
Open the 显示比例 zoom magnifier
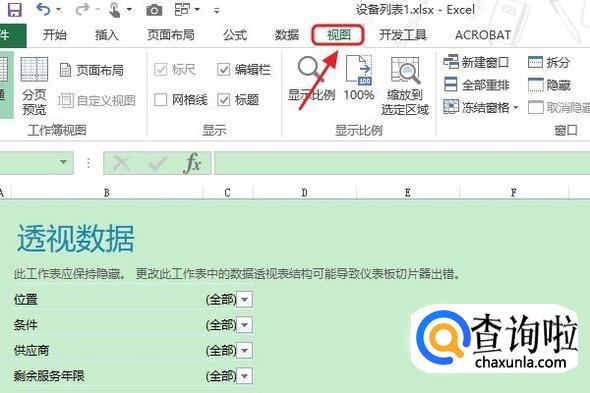311,78
